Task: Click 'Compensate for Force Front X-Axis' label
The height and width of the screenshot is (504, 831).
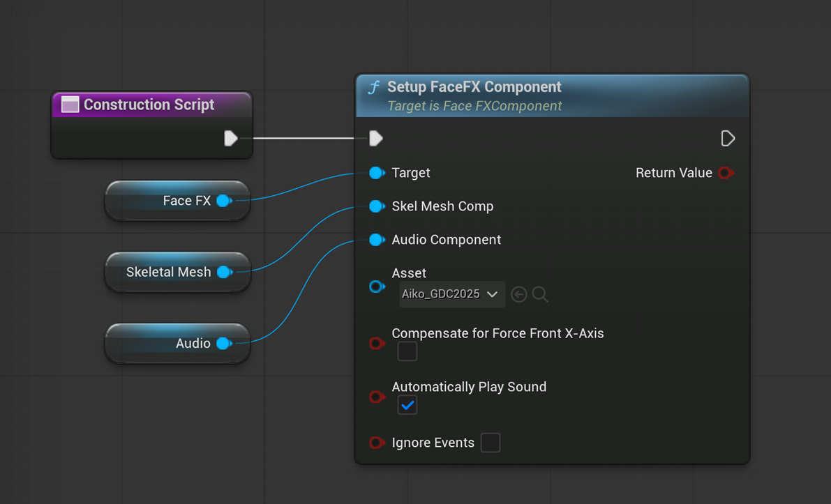Action: pyautogui.click(x=497, y=333)
